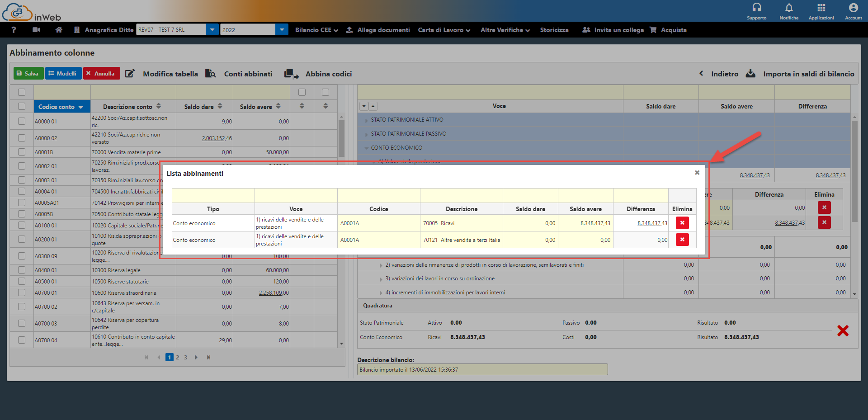This screenshot has height=420, width=868.
Task: Check the row A0000 02 checkbox
Action: [22, 138]
